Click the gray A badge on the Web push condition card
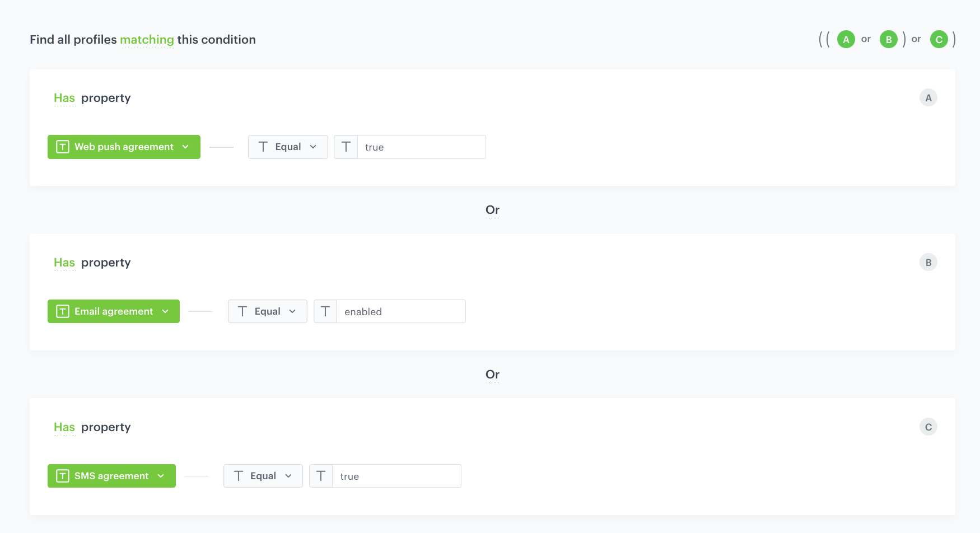This screenshot has height=533, width=980. 928,97
